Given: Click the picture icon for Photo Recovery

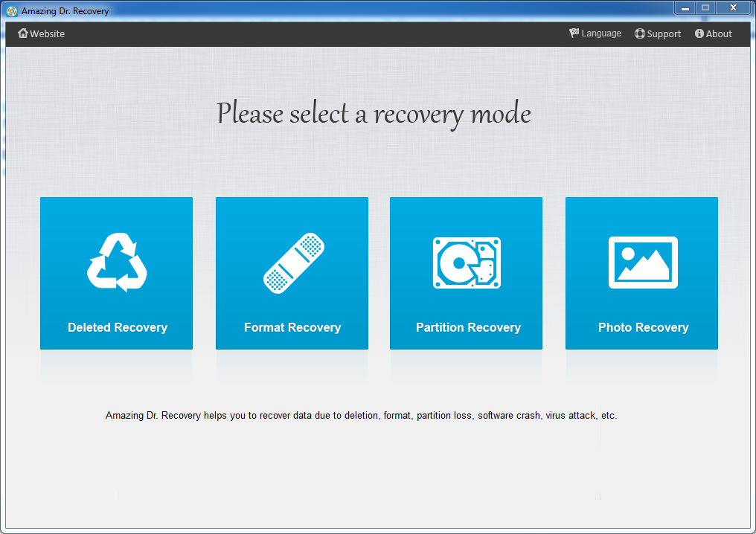Looking at the screenshot, I should tap(643, 263).
